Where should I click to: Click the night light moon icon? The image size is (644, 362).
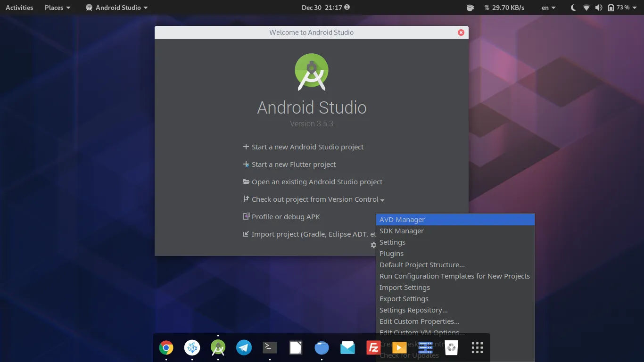click(573, 8)
